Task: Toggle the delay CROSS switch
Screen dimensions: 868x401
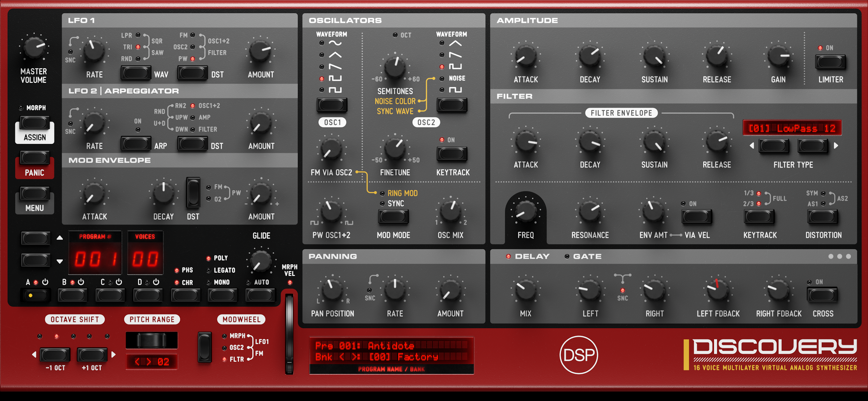Action: pos(822,295)
